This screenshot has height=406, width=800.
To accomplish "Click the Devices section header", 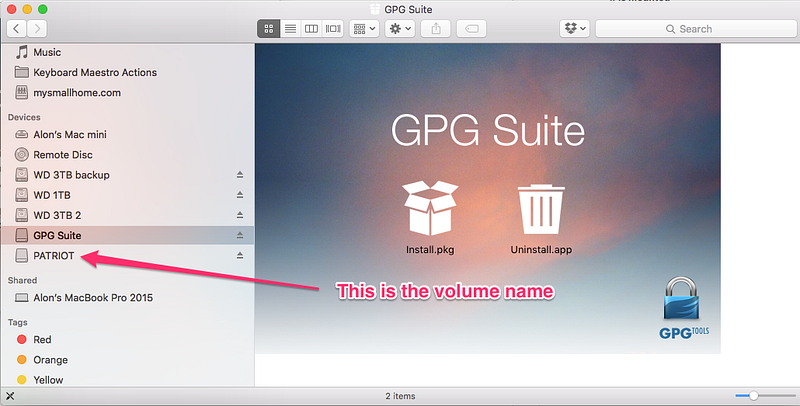I will (24, 117).
